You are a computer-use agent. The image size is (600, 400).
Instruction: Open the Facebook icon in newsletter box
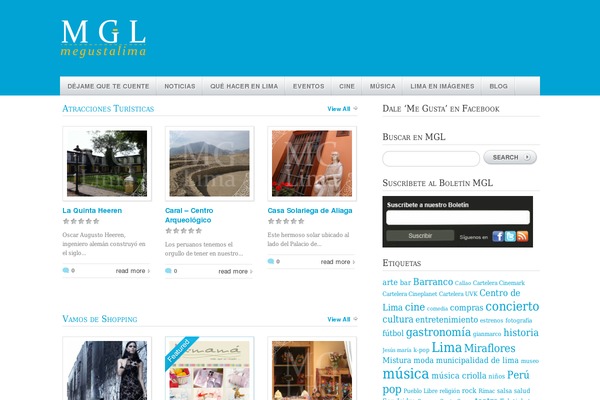[x=497, y=236]
